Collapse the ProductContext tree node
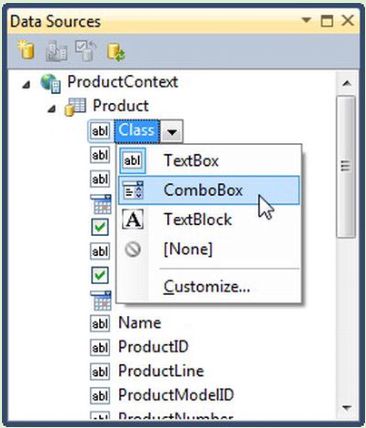 [x=26, y=85]
